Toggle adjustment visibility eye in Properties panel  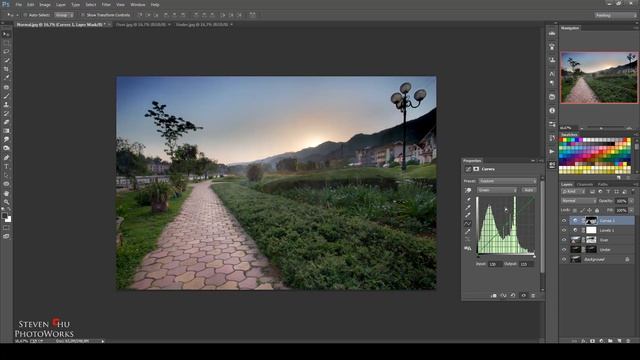pyautogui.click(x=523, y=296)
